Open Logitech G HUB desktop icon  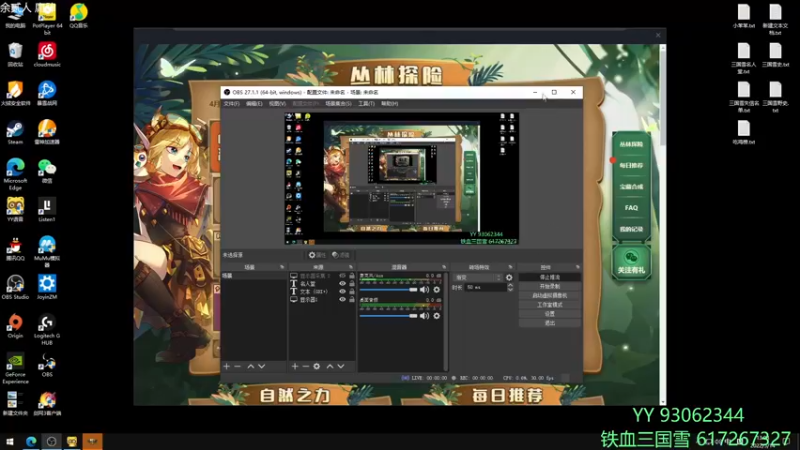[47, 330]
